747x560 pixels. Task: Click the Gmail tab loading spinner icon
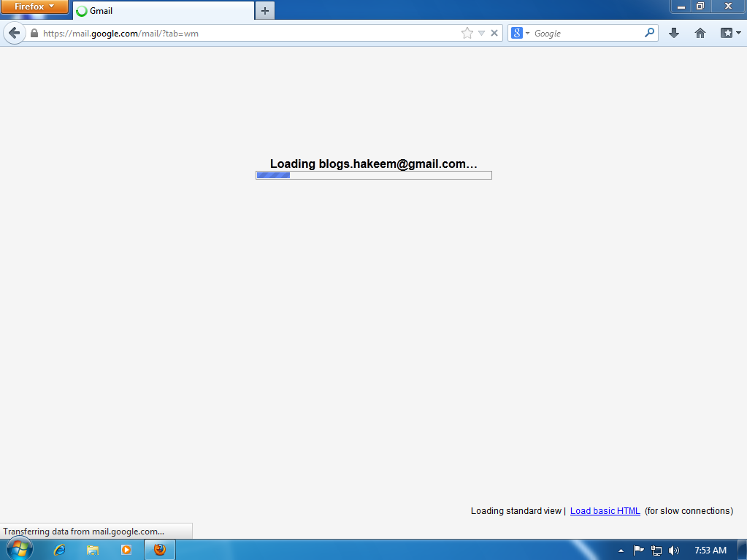(x=82, y=11)
